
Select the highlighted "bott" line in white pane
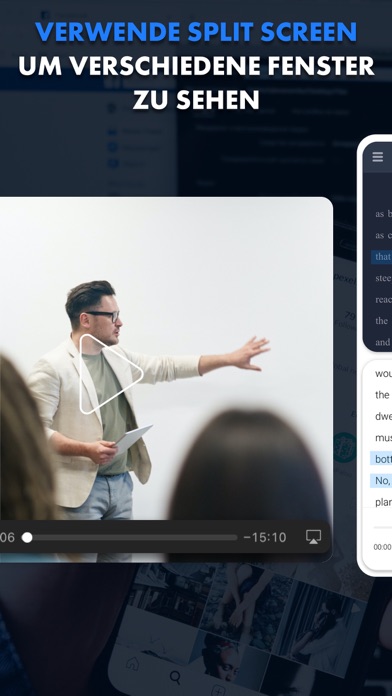coord(381,459)
